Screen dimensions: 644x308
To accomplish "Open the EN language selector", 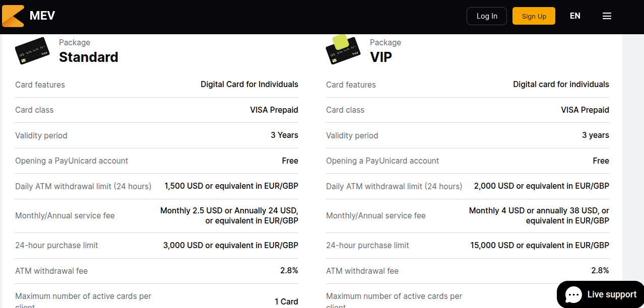I will click(575, 16).
